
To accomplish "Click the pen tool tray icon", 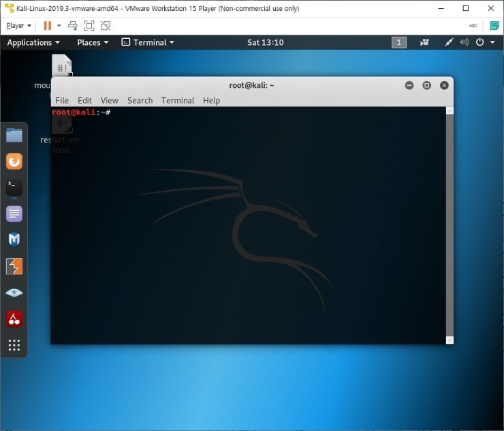I will click(449, 42).
